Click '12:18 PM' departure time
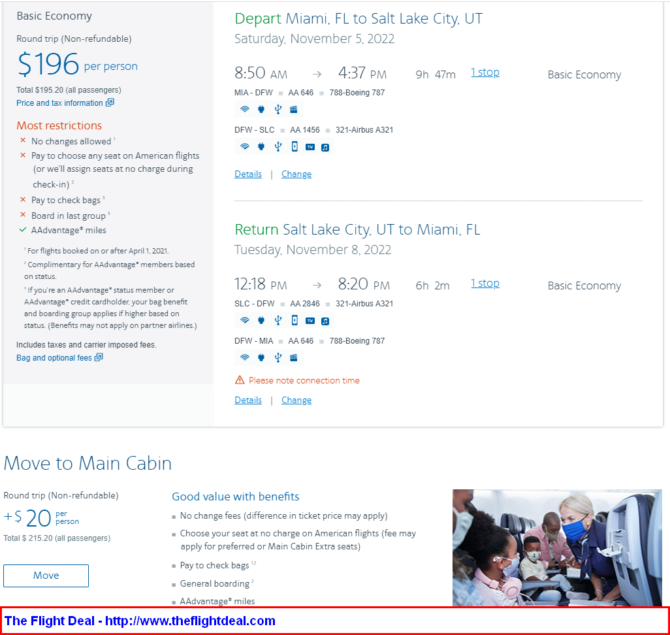This screenshot has width=670, height=635. coord(261,284)
